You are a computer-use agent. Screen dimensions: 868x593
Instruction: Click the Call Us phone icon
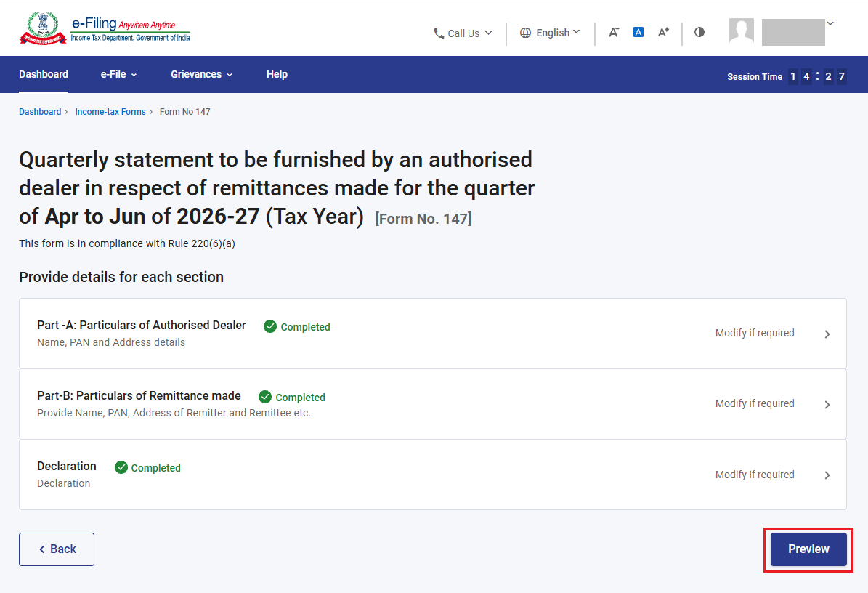(x=439, y=33)
